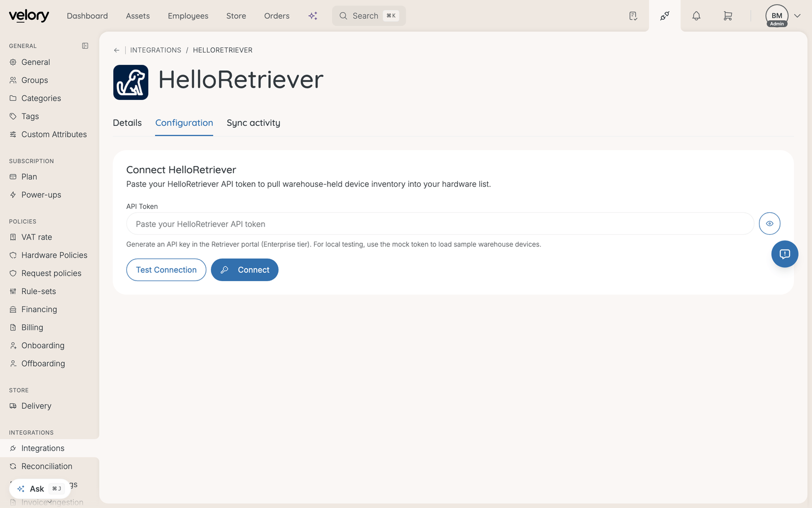Click the Search box
This screenshot has width=812, height=508.
coord(369,16)
